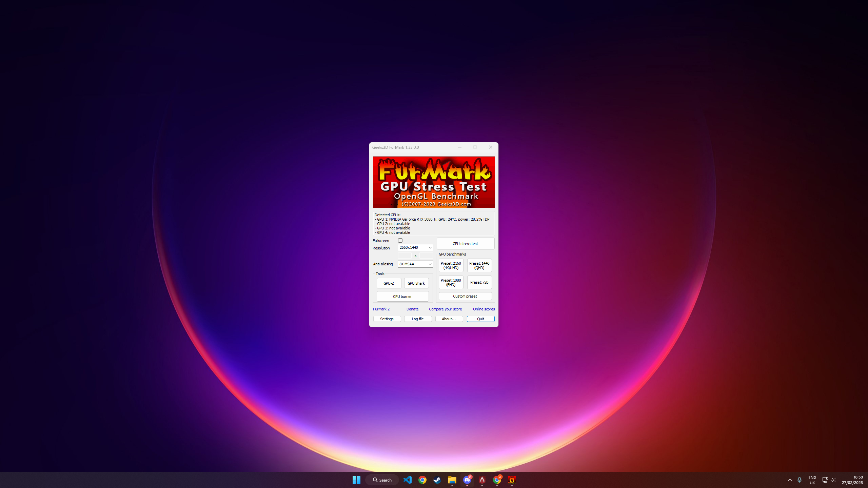Viewport: 868px width, 488px height.
Task: Open FurMark 2 link
Action: point(381,309)
